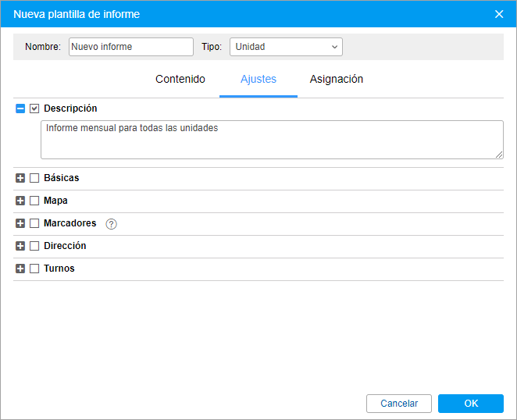Collapse the Descripción section minus icon
The image size is (517, 420).
(x=20, y=109)
